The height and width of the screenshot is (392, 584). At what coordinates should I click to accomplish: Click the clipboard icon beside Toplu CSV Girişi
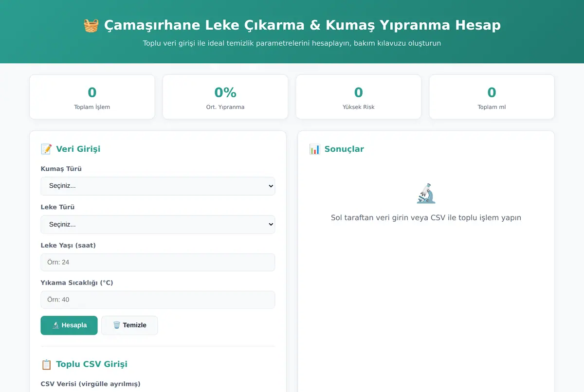(46, 364)
